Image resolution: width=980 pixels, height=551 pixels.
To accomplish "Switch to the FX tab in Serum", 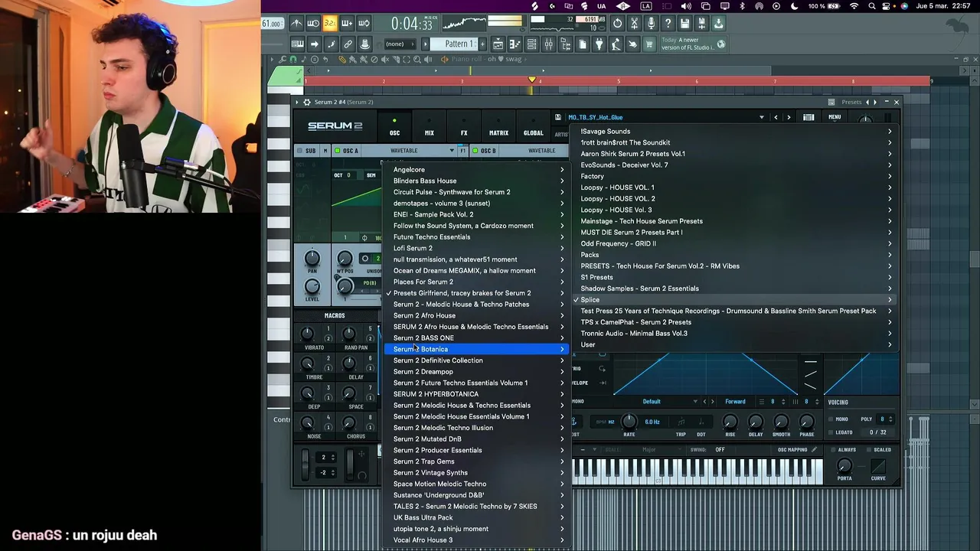I will [464, 127].
